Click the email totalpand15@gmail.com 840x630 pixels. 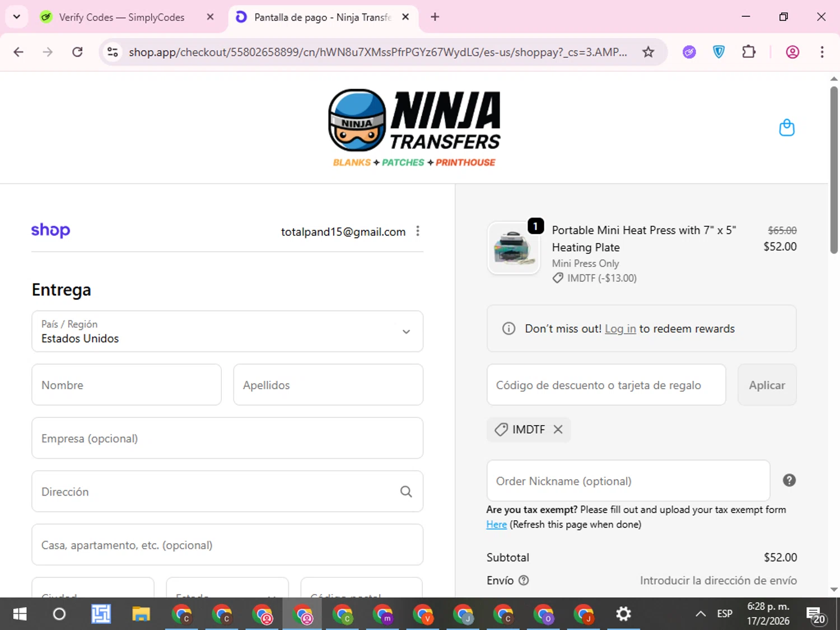click(343, 232)
